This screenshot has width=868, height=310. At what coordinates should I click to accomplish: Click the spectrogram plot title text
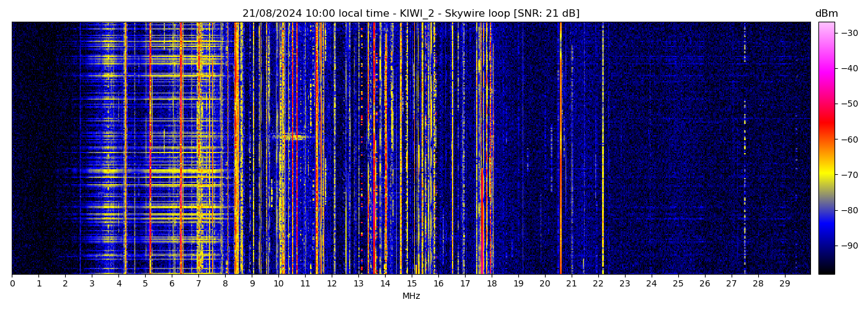pos(410,14)
